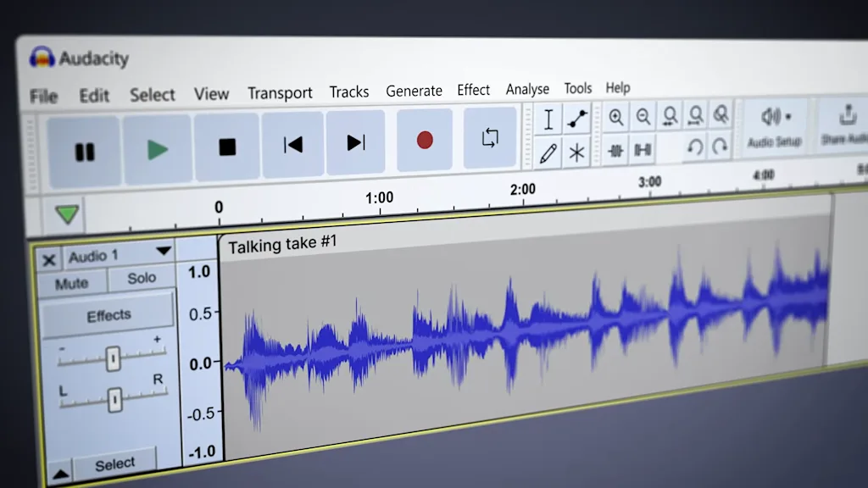Click the Zoom In magnifier
Image resolution: width=868 pixels, height=488 pixels.
616,115
